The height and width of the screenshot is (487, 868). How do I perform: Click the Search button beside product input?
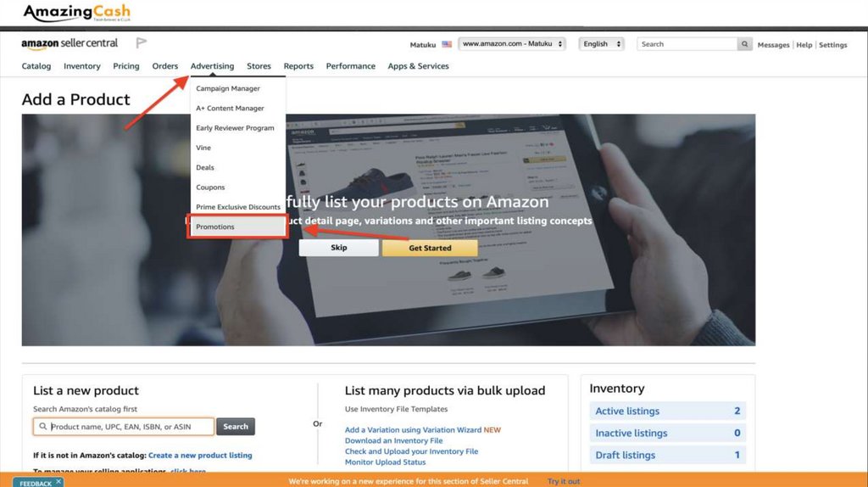click(236, 427)
